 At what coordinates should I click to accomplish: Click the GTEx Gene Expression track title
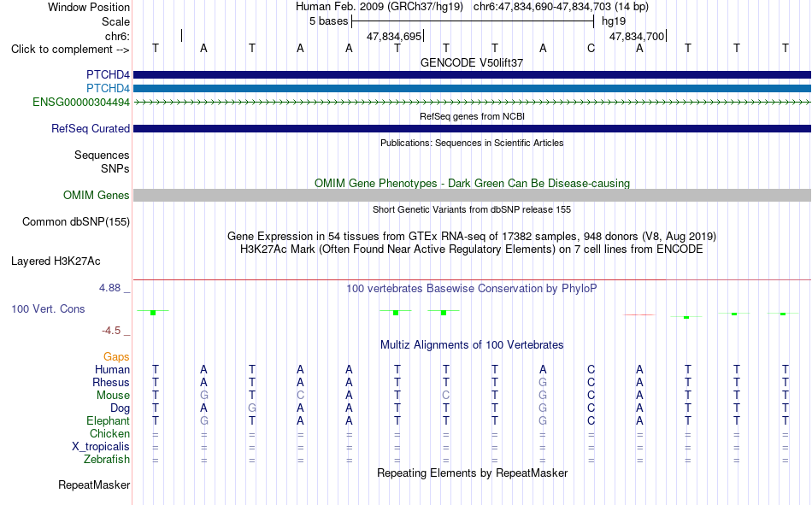(x=472, y=236)
